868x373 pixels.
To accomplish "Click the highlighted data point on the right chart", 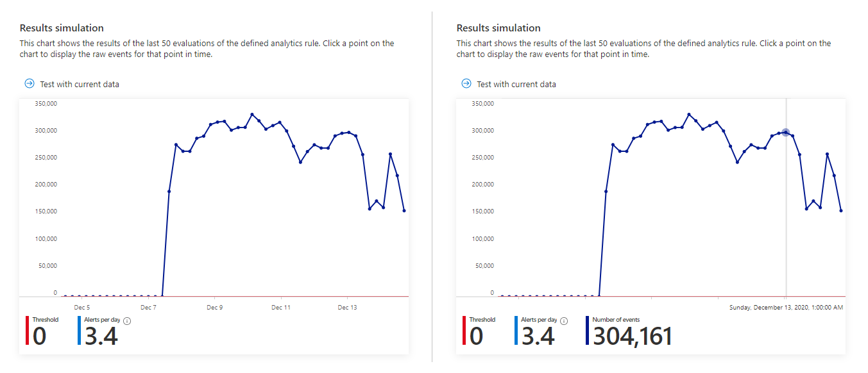I will click(x=786, y=133).
